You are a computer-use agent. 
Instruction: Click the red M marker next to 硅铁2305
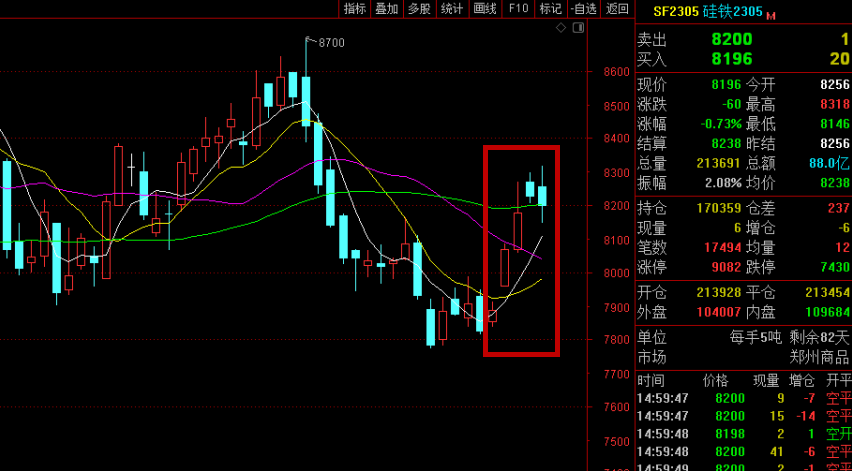[771, 15]
